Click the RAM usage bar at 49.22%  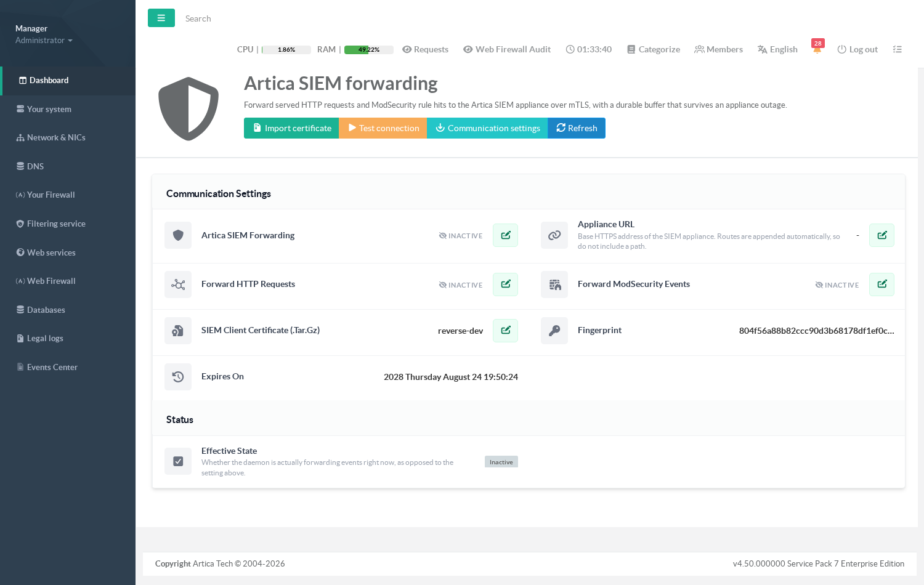pyautogui.click(x=369, y=50)
